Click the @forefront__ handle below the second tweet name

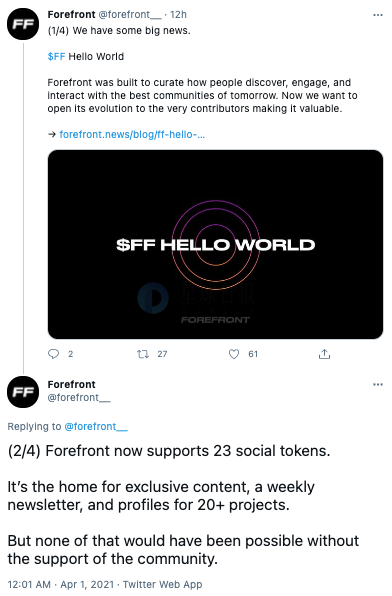pos(79,398)
